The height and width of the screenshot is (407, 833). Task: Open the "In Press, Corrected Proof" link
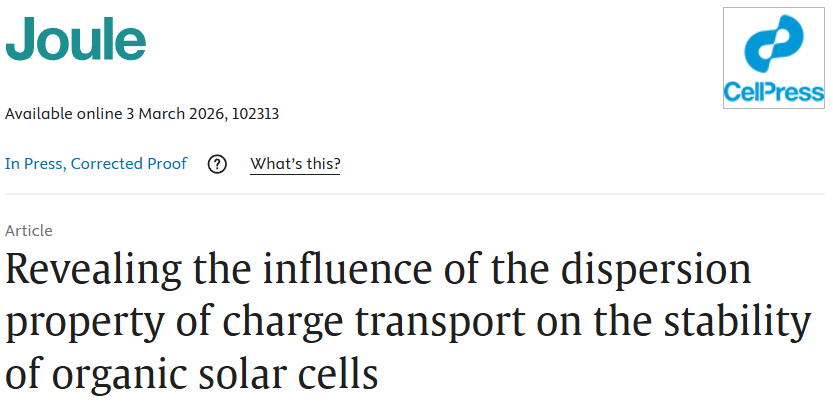pos(96,164)
